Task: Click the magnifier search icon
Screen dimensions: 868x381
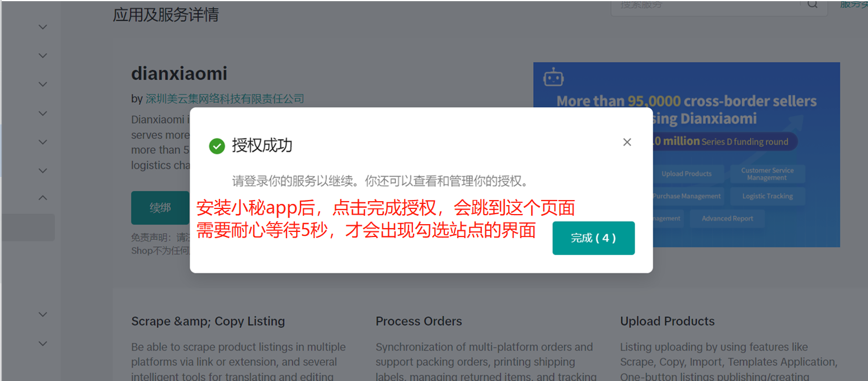Action: pyautogui.click(x=813, y=4)
